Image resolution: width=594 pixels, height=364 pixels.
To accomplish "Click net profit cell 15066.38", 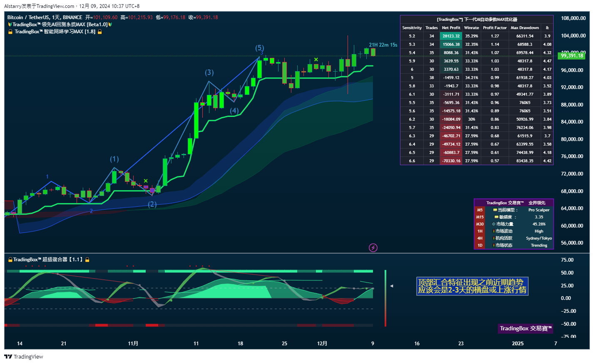I will tap(451, 45).
